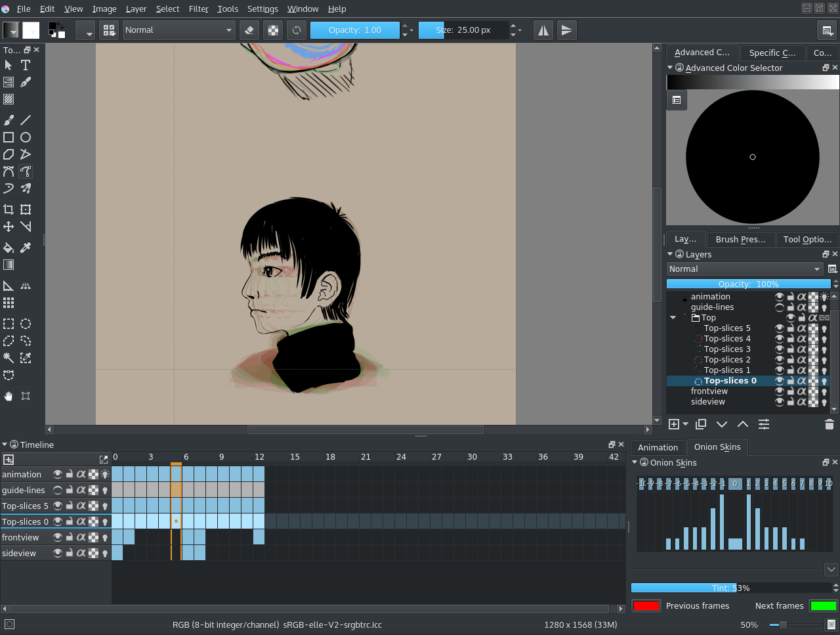Select the Color Sampler eyedropper tool
Viewport: 840px width, 635px height.
pyautogui.click(x=25, y=248)
